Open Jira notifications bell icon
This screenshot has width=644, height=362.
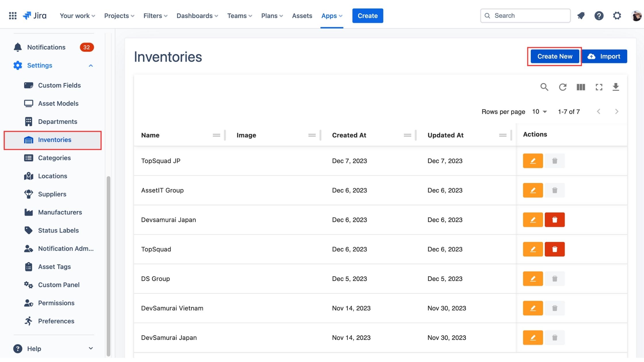pos(581,16)
